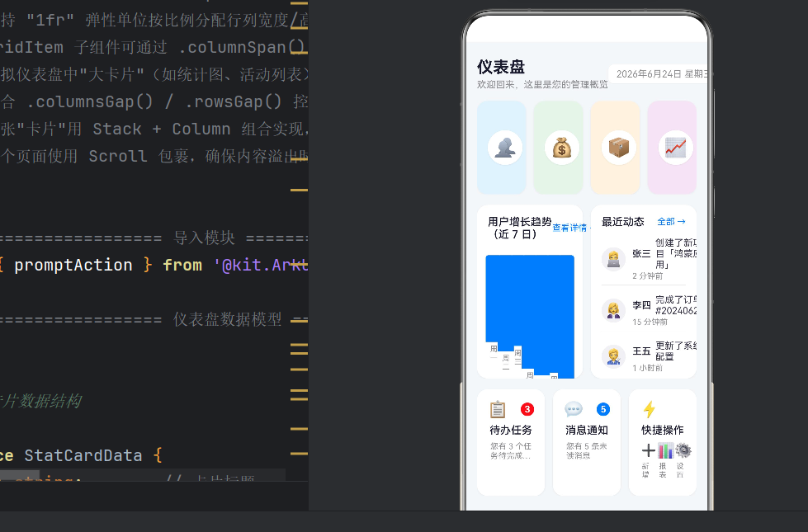Tap the clipboard icon in 待办任务 card
Viewport: 808px width, 532px height.
click(498, 409)
